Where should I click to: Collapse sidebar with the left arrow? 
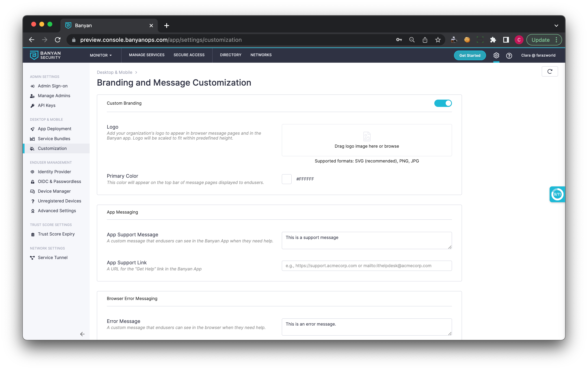click(82, 334)
